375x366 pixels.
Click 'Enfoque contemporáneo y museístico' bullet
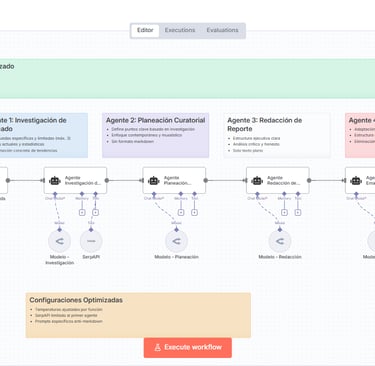pyautogui.click(x=147, y=135)
